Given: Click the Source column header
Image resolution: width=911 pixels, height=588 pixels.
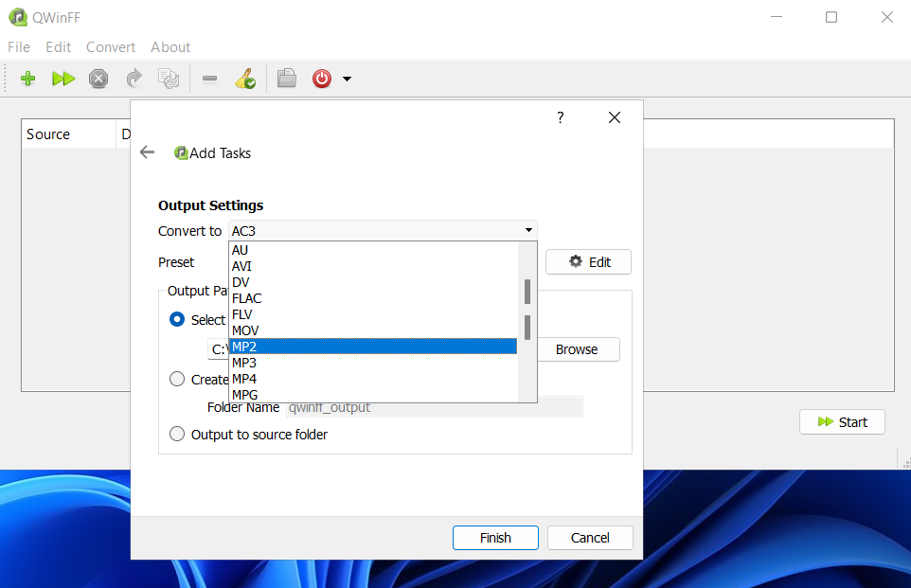Looking at the screenshot, I should pos(68,134).
